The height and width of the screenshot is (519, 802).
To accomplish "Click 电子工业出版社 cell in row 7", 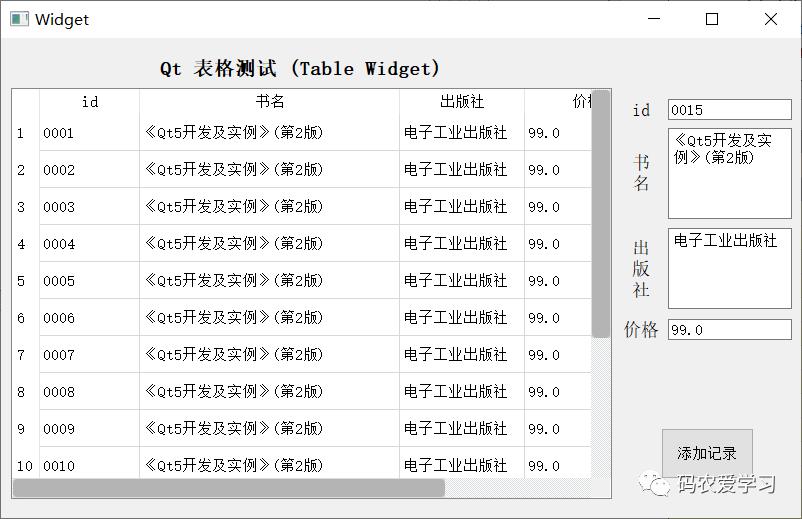I will pos(462,354).
